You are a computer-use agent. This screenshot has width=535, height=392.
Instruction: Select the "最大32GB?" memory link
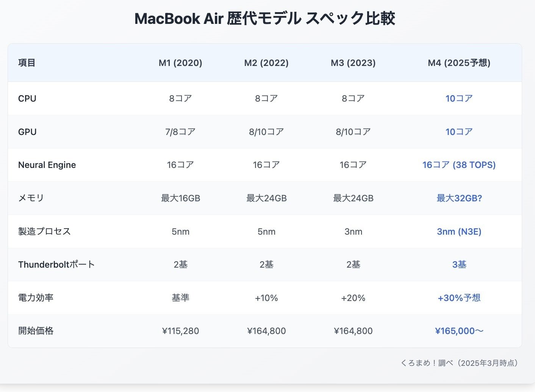click(459, 198)
